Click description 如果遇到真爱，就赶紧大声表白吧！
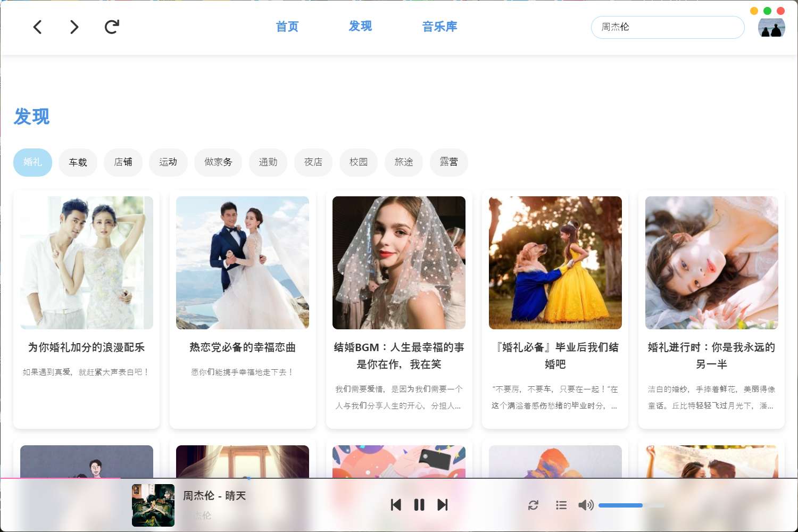The height and width of the screenshot is (532, 798). coord(87,372)
